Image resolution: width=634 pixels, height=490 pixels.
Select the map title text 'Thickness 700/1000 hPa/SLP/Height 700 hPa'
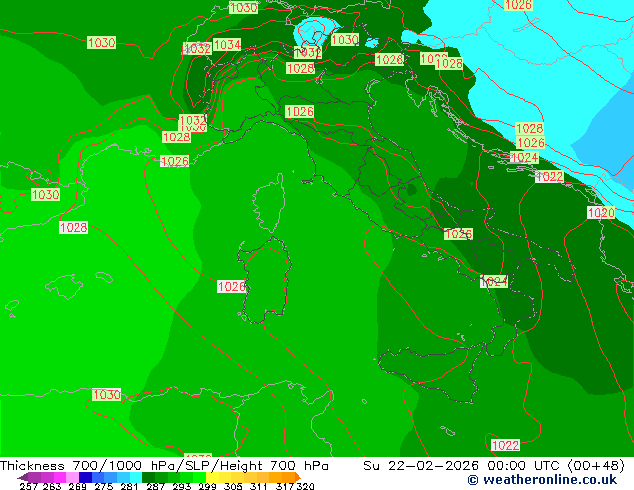pyautogui.click(x=164, y=465)
